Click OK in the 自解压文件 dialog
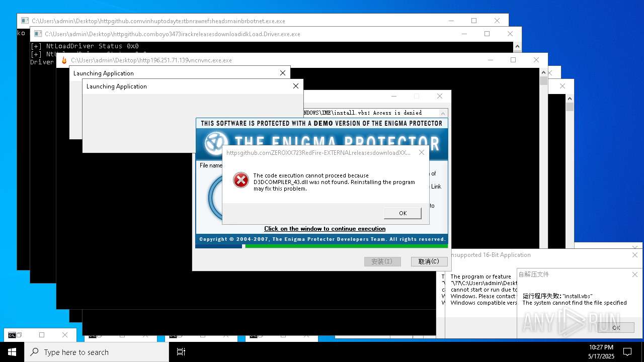The width and height of the screenshot is (644, 362). [x=616, y=327]
